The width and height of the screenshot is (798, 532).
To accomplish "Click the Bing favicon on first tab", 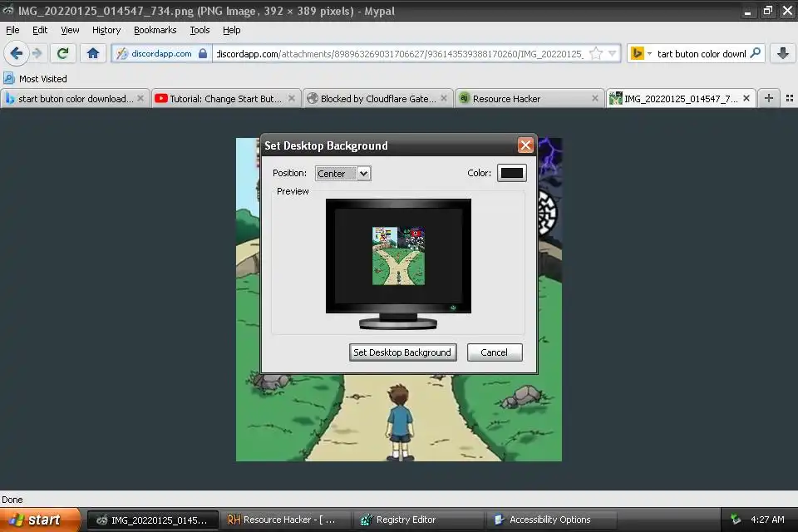I will pos(10,98).
